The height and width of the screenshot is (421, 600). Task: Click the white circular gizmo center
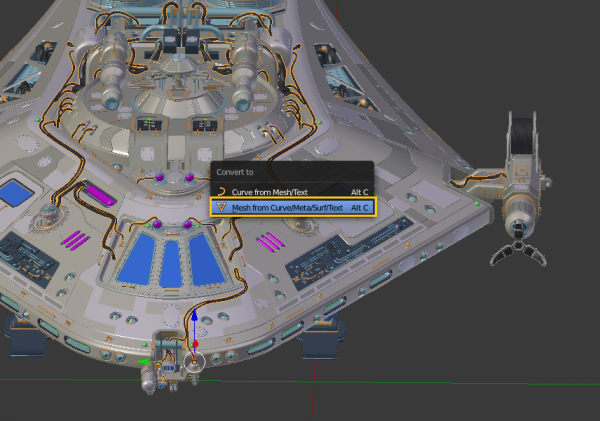(x=194, y=362)
